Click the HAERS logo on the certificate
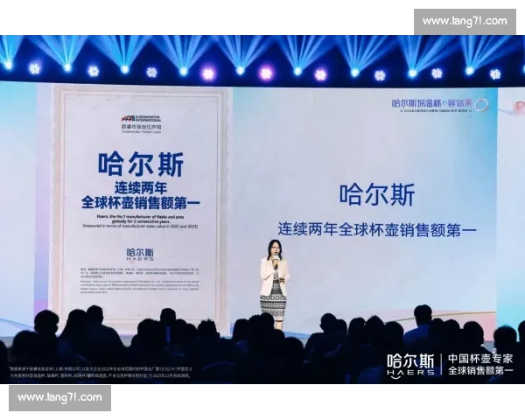 (x=140, y=255)
